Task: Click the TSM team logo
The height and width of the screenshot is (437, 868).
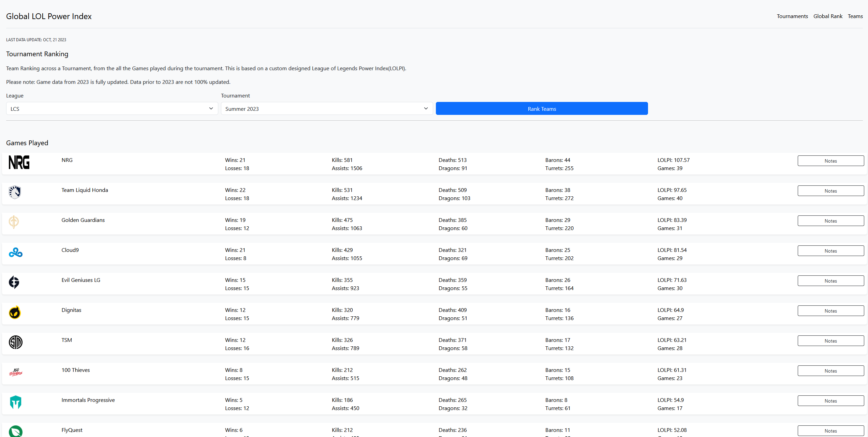Action: (x=15, y=342)
